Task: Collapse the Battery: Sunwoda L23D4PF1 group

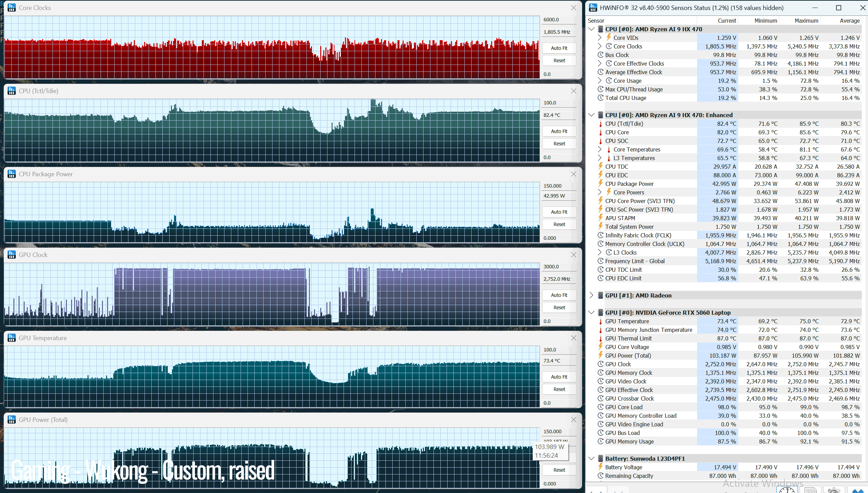Action: tap(591, 458)
